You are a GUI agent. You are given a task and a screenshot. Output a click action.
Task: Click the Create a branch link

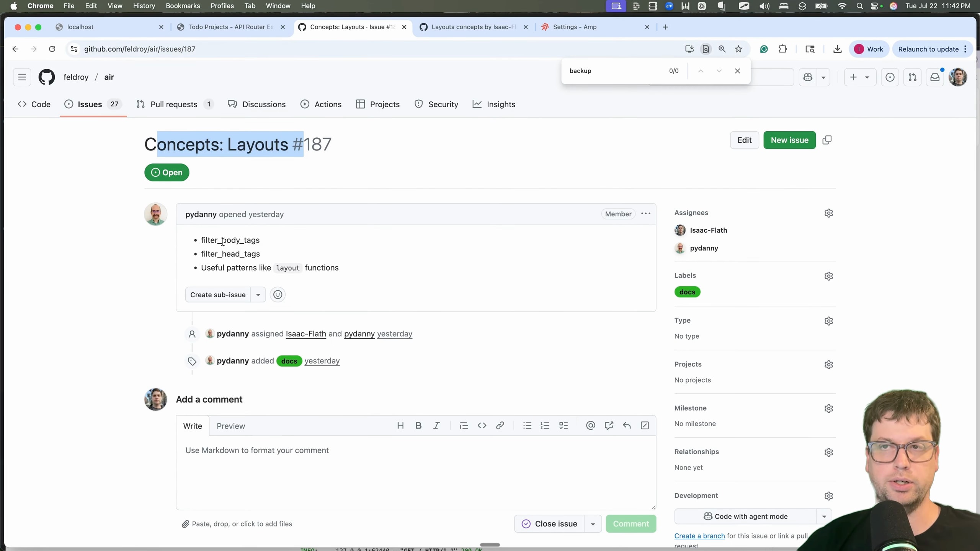(x=699, y=536)
